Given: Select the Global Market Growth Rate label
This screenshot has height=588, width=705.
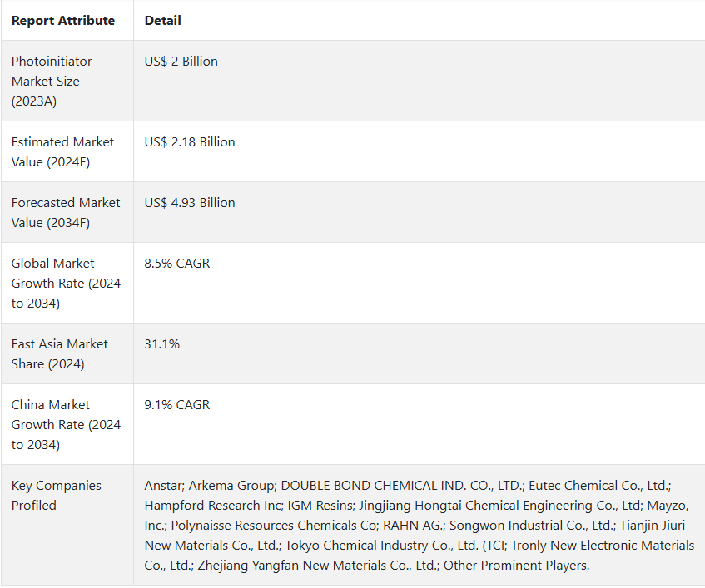Looking at the screenshot, I should coord(65,284).
